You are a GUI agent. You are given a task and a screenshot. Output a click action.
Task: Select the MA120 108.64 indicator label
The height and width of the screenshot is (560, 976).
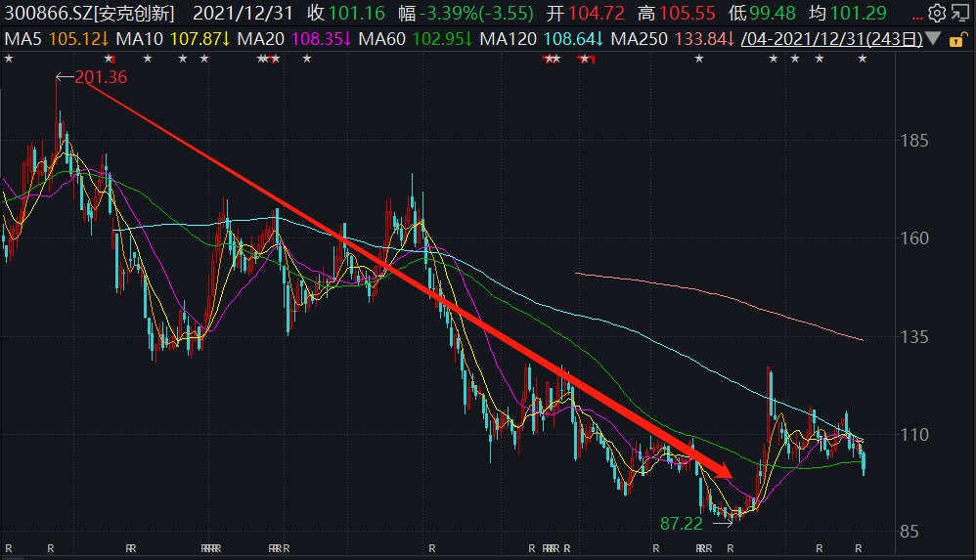[542, 39]
